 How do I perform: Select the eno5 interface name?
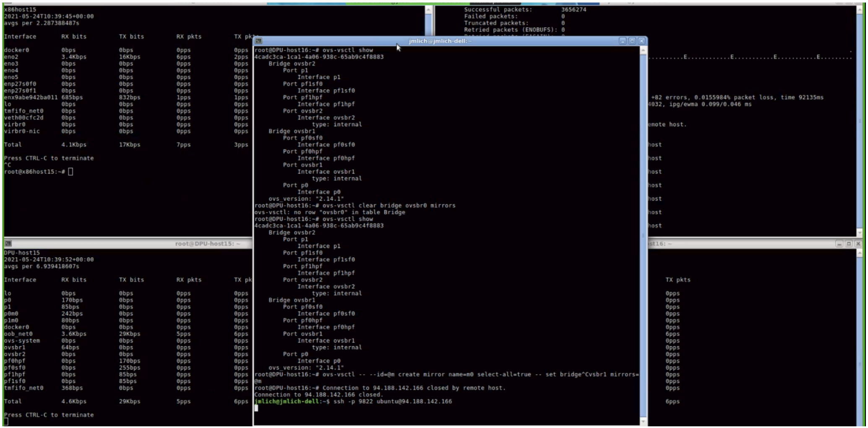11,77
